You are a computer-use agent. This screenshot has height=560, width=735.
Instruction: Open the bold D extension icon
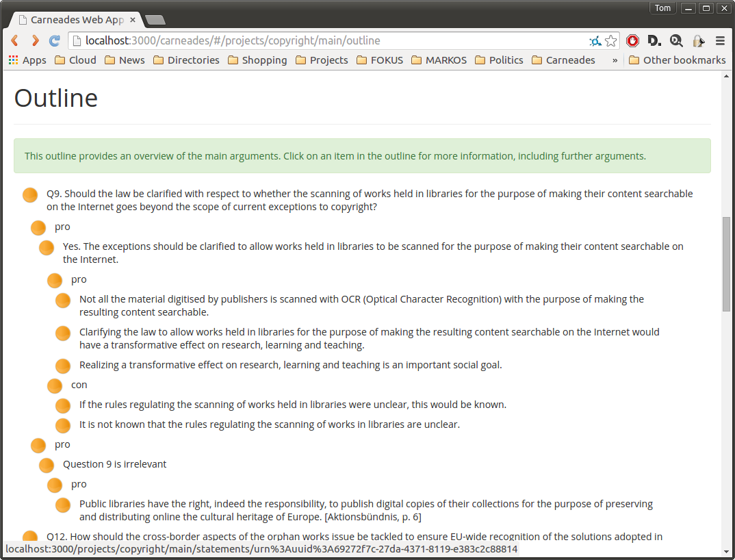pos(654,41)
